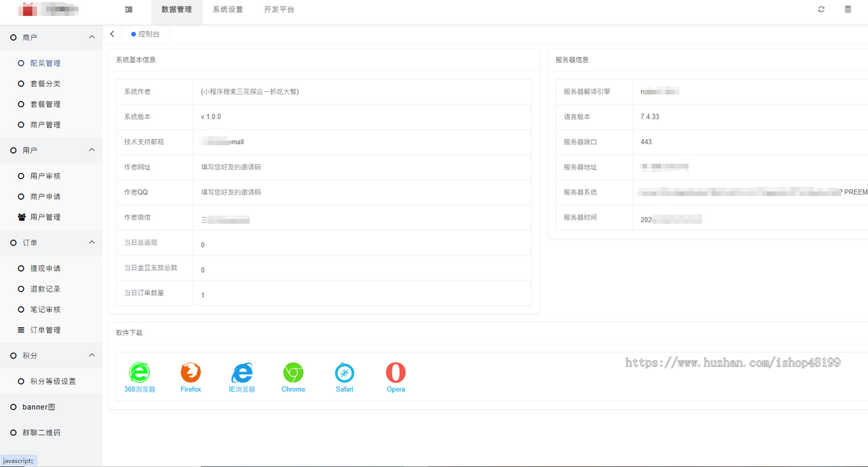The width and height of the screenshot is (868, 467).
Task: Select the Chrome browser icon
Action: [293, 372]
